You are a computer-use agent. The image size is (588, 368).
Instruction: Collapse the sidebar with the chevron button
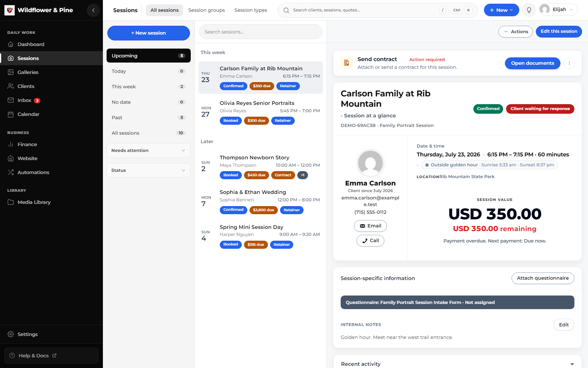(93, 10)
